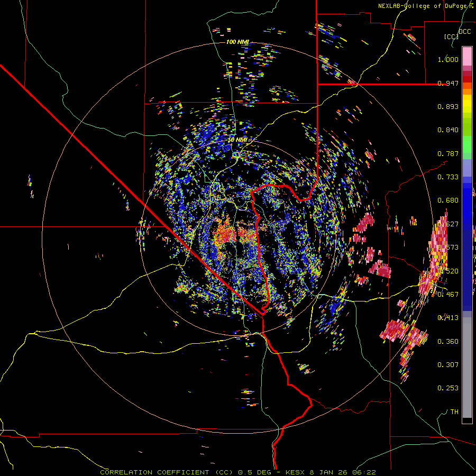Select the 1.000 legend value

448,59
